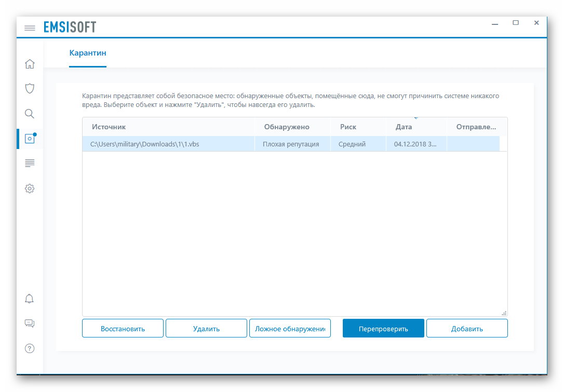Image resolution: width=564 pixels, height=392 pixels.
Task: Open Help via the question mark icon
Action: (x=30, y=348)
